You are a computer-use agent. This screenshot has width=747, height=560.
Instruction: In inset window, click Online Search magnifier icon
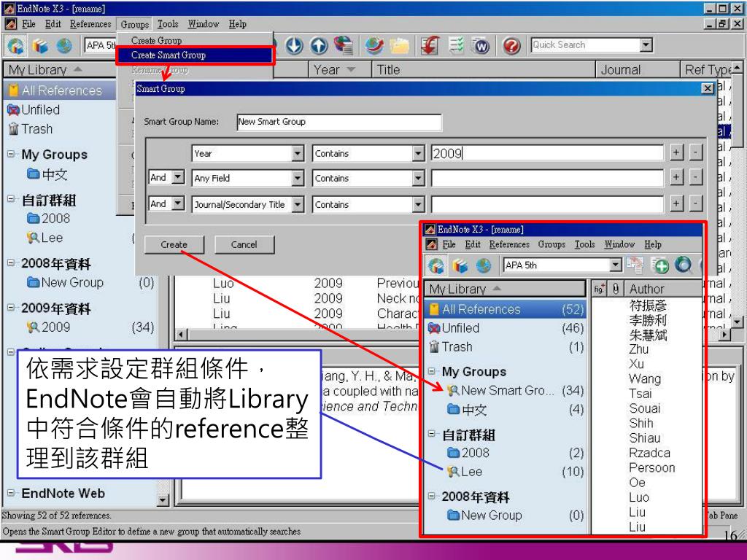point(684,265)
